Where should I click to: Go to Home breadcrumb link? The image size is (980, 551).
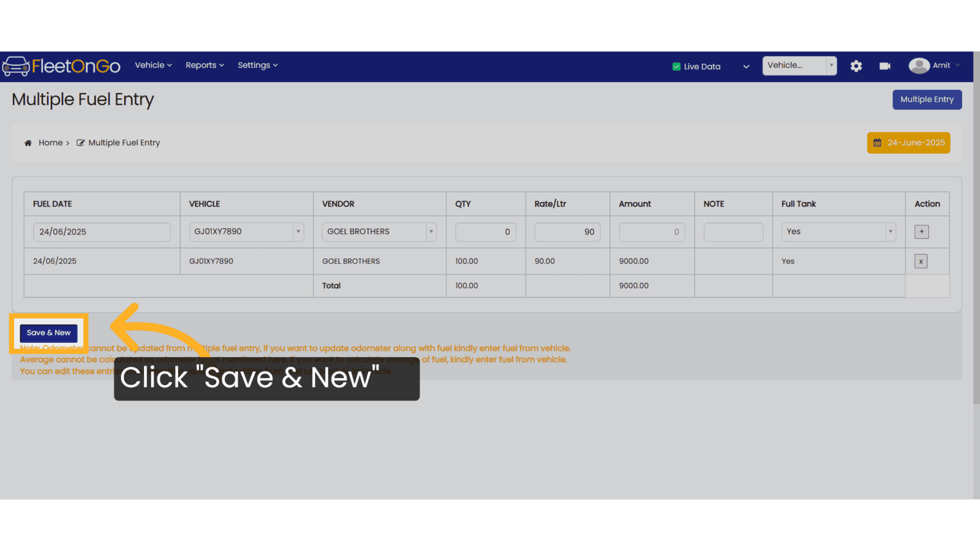51,143
